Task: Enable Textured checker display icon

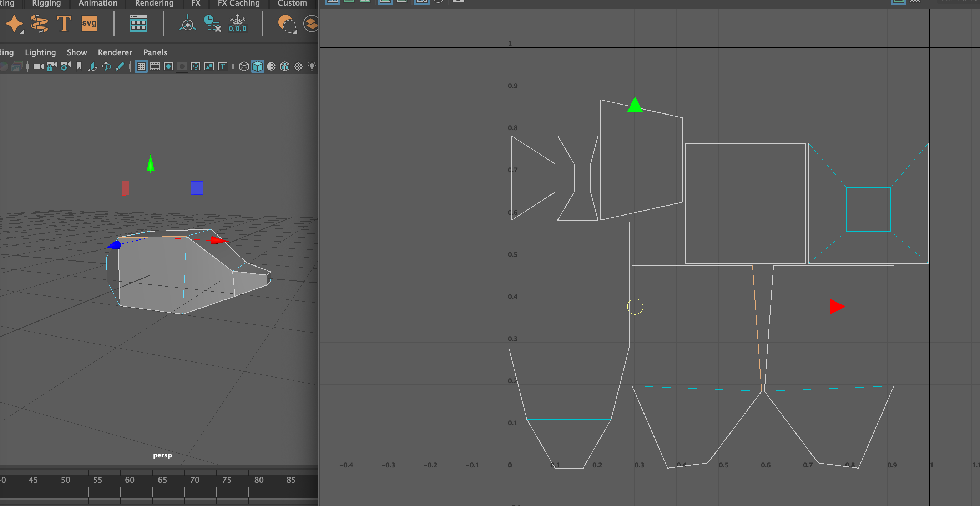Action: point(298,67)
